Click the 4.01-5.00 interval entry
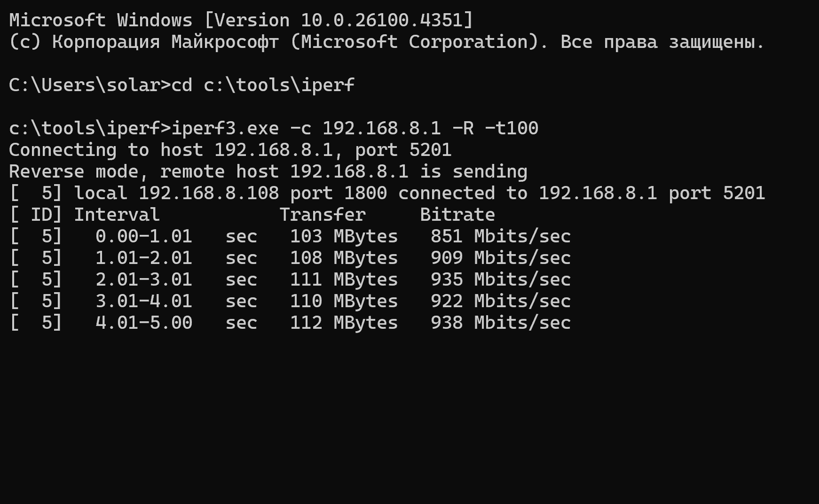Viewport: 819px width, 504px height. point(144,323)
